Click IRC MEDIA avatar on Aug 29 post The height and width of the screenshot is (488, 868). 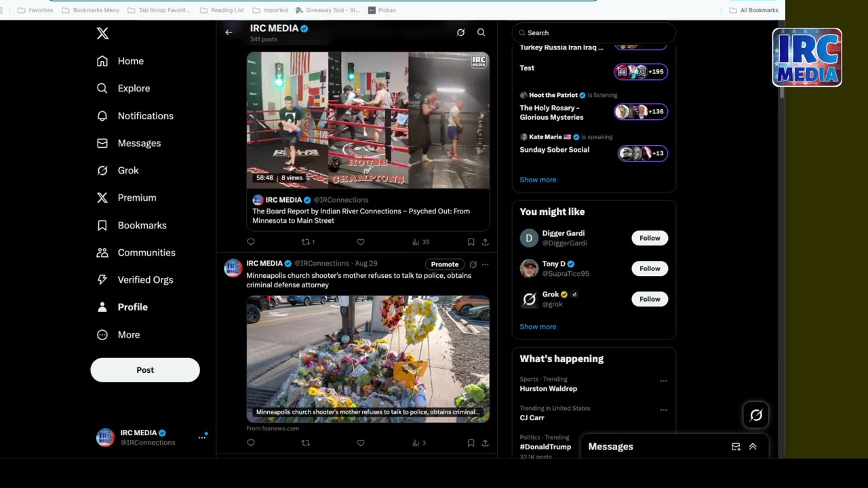tap(233, 268)
